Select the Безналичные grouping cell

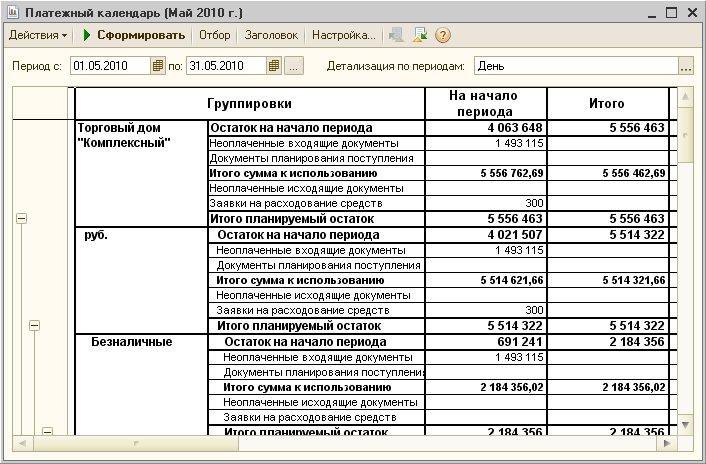[x=141, y=385]
